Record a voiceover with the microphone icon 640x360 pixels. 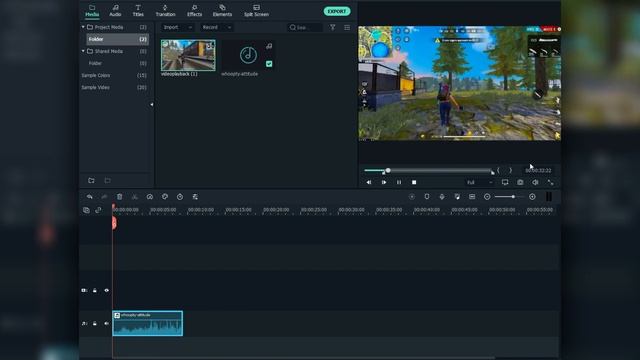point(442,197)
